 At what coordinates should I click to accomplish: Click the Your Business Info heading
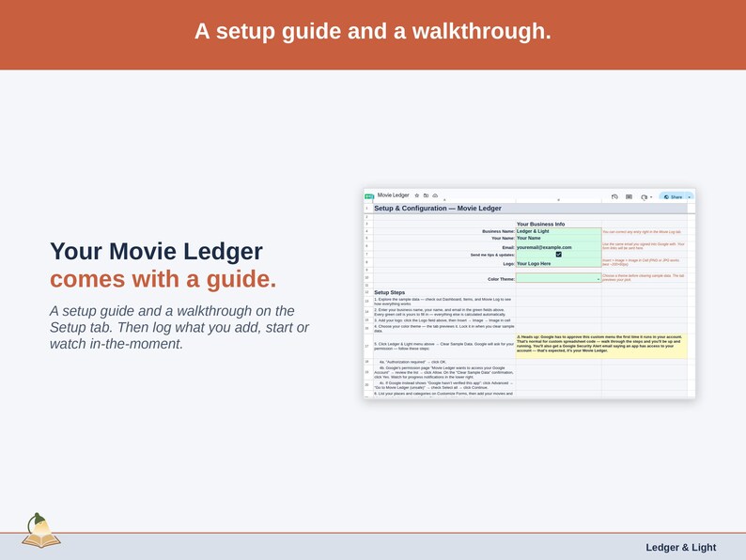[540, 224]
